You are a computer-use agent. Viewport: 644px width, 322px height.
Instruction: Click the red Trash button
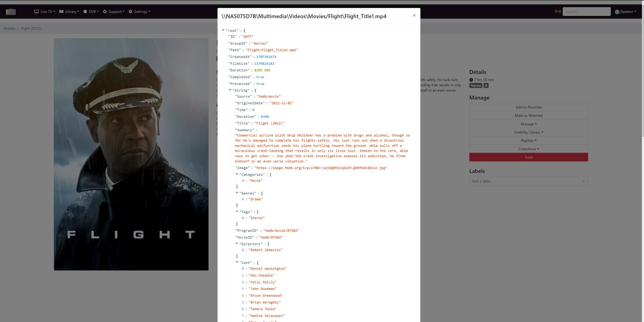[x=528, y=157]
